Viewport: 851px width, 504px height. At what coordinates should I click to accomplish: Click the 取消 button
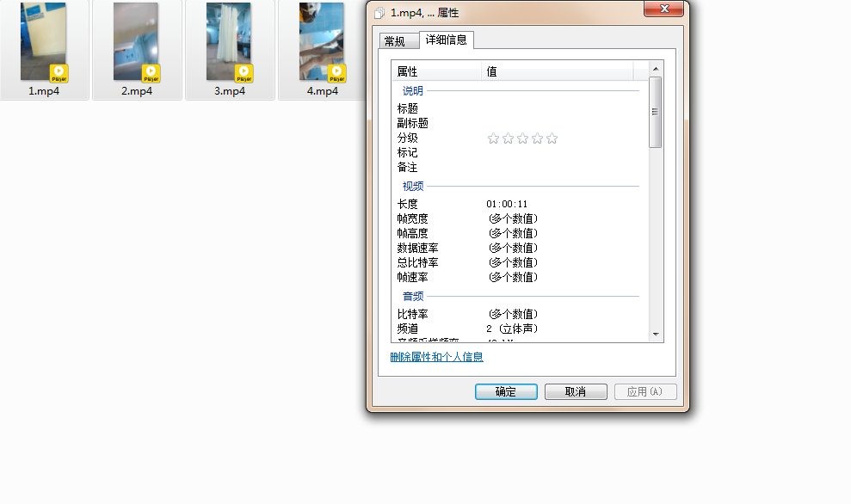[x=576, y=391]
